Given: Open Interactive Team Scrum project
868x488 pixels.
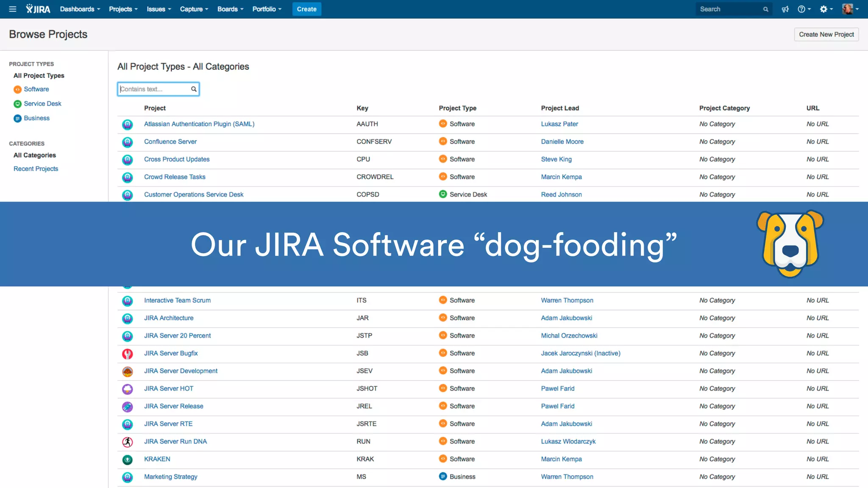Looking at the screenshot, I should pos(177,300).
